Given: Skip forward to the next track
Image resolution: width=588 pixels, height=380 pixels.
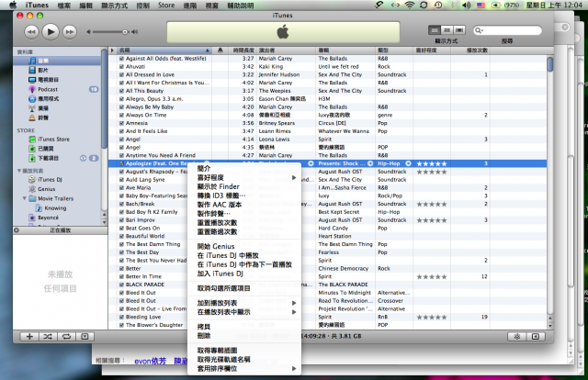Looking at the screenshot, I should point(70,32).
